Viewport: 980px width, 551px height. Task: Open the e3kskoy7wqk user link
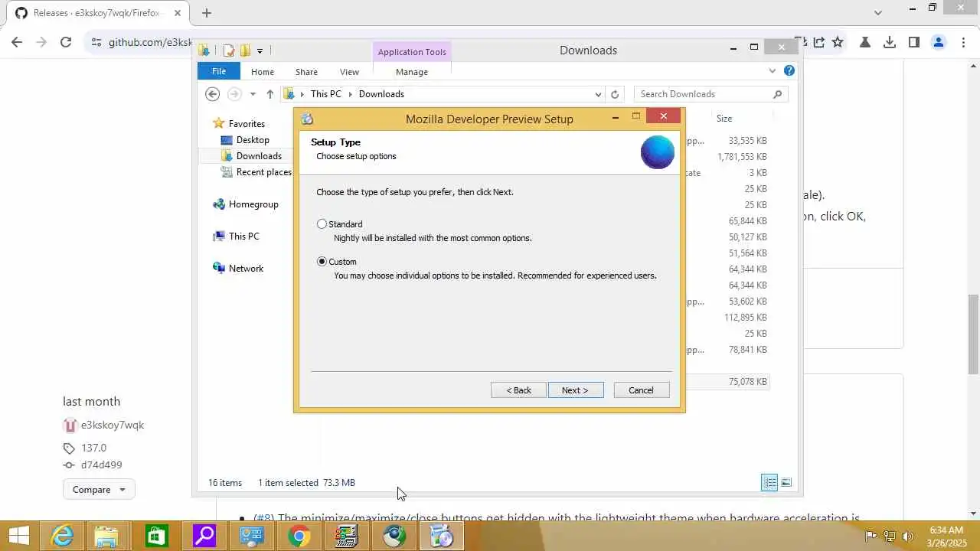[x=113, y=425]
